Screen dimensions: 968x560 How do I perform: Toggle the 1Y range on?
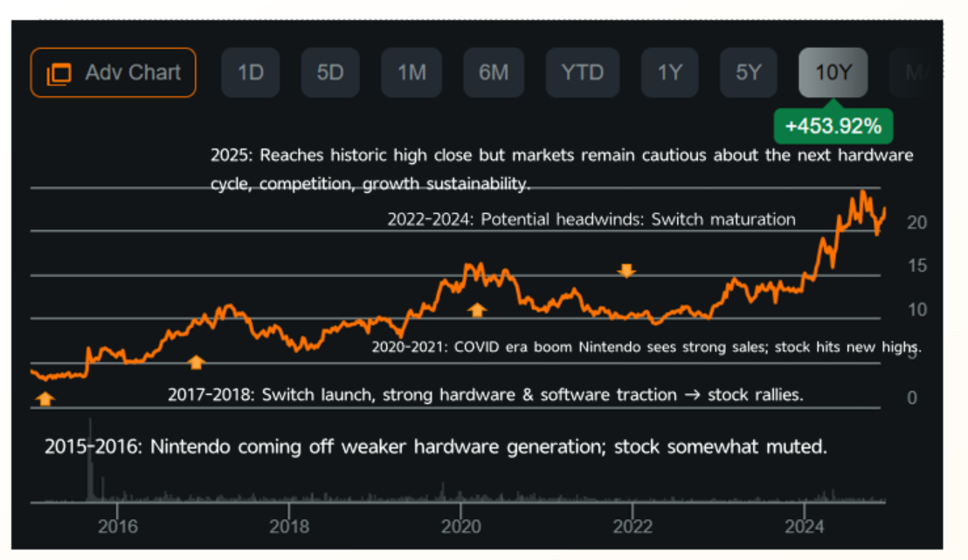click(669, 73)
